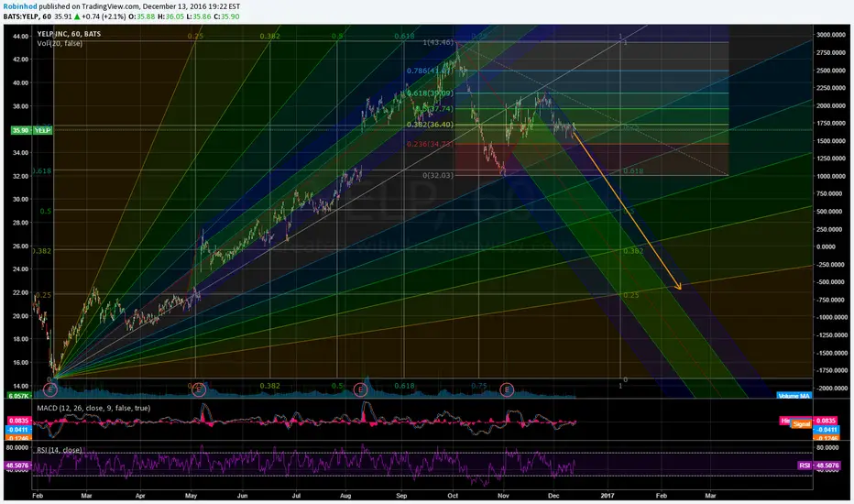The height and width of the screenshot is (504, 854).
Task: Click the November earnings E marker
Action: [507, 389]
